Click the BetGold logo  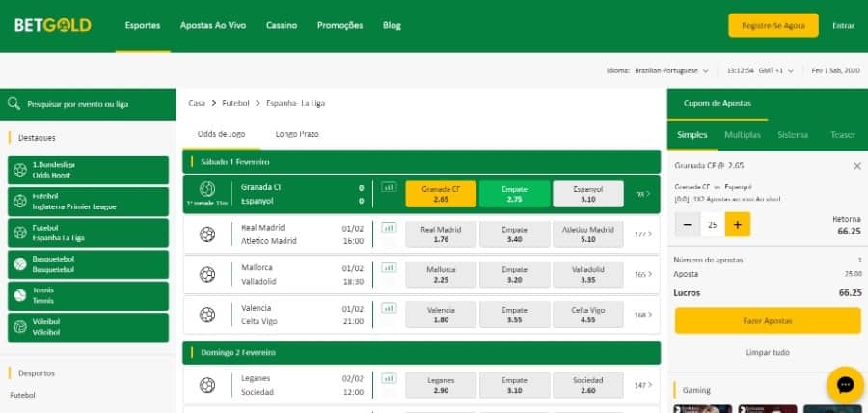53,25
